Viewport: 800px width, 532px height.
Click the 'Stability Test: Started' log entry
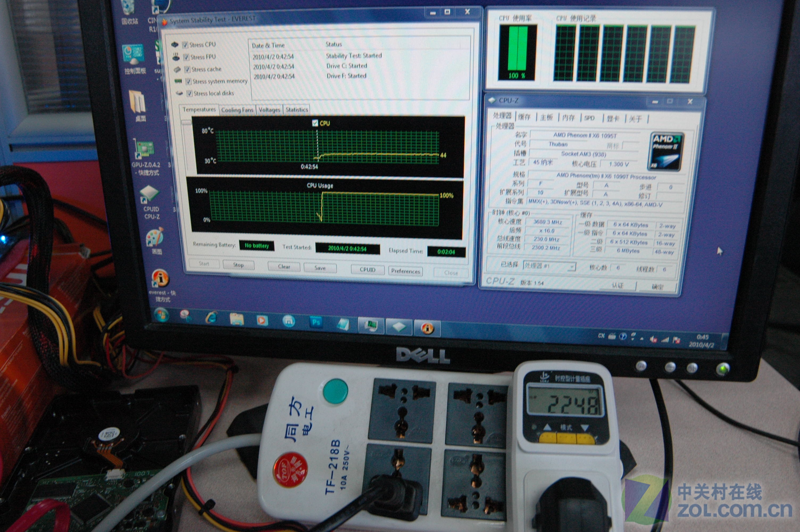pos(354,56)
